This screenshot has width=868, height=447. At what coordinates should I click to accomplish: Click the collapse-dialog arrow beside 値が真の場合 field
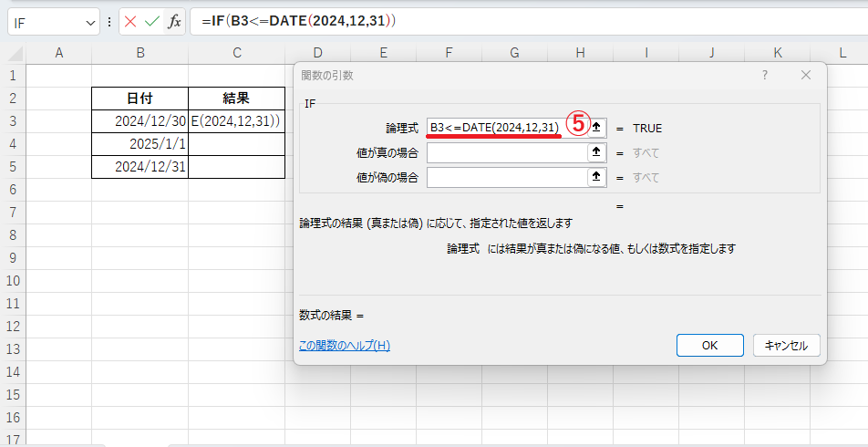(x=596, y=152)
